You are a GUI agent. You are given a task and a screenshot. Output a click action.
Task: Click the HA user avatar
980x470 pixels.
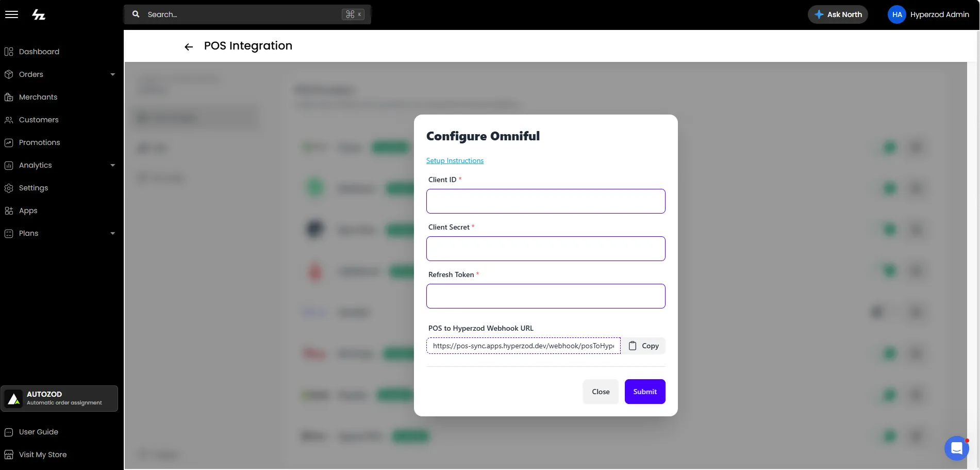point(897,14)
